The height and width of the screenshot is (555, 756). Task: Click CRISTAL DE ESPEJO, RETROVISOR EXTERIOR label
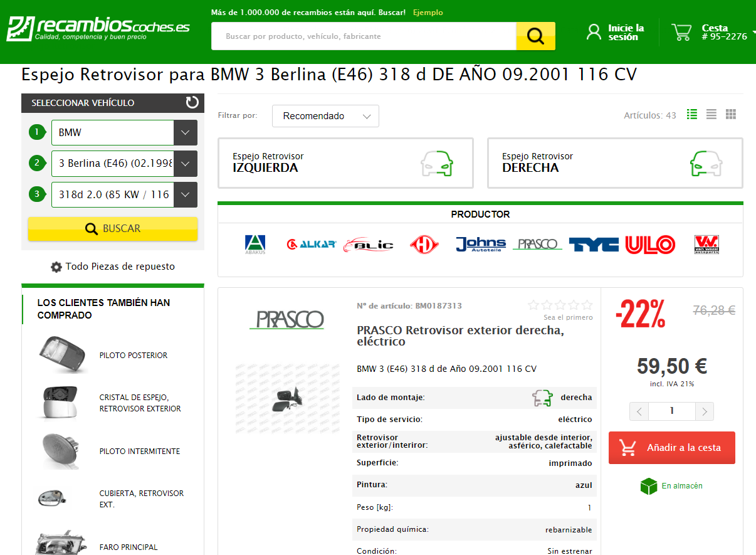[140, 403]
